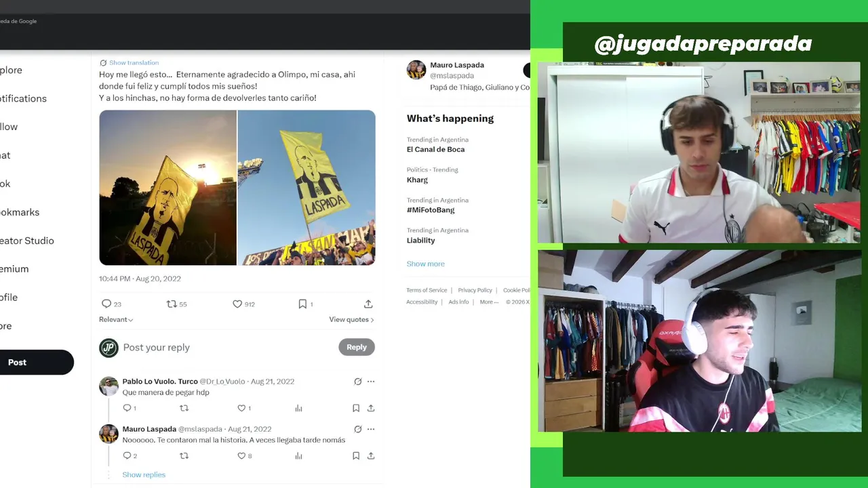Image resolution: width=868 pixels, height=488 pixels.
Task: Open the blue-sky Laspada flag photo
Action: (307, 188)
